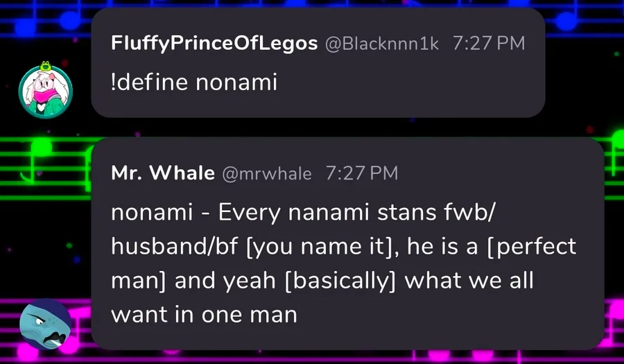Click the 7:27 PM timestamp beside @mrwhale
Screen dimensions: 624x364
[361, 173]
